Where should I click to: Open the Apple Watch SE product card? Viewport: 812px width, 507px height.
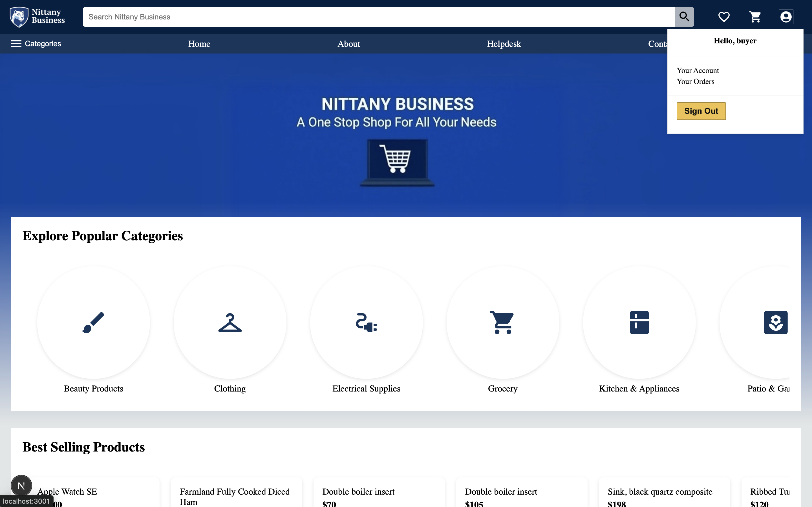pyautogui.click(x=67, y=492)
